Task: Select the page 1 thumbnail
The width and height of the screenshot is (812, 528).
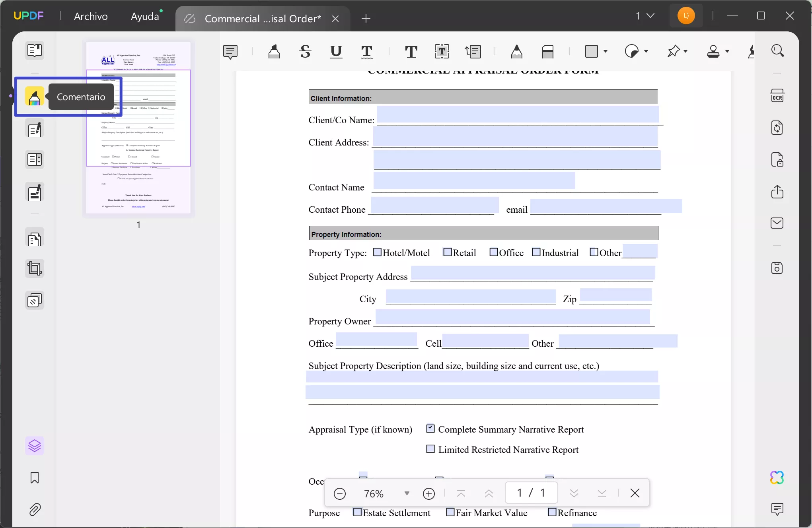Action: [138, 127]
